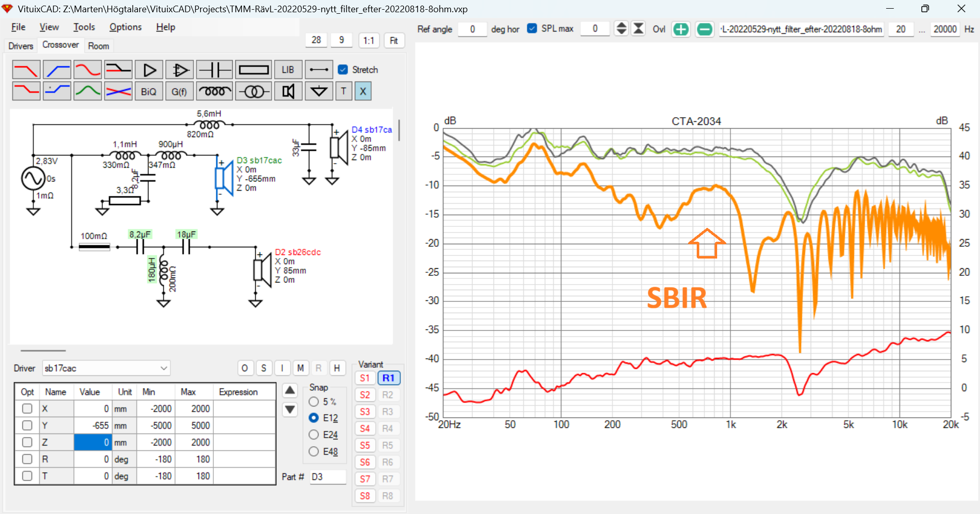Viewport: 980px width, 514px height.
Task: Add a capacitor component to the schematic
Action: point(215,69)
